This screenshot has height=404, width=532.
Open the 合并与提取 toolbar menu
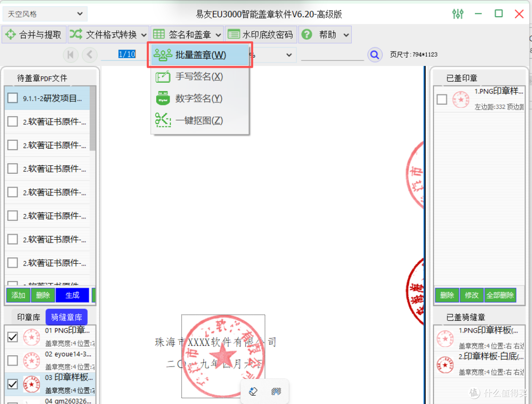(x=34, y=34)
